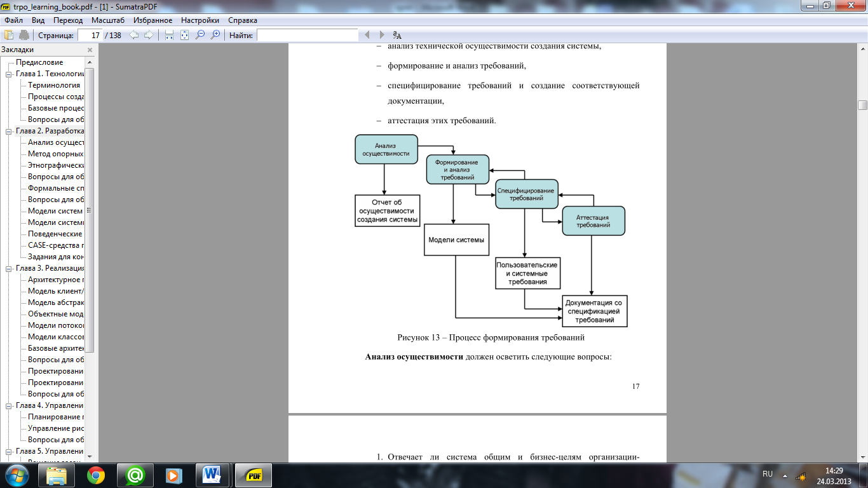Click the Zoom Out magnifier icon
The width and height of the screenshot is (868, 488).
pos(200,35)
